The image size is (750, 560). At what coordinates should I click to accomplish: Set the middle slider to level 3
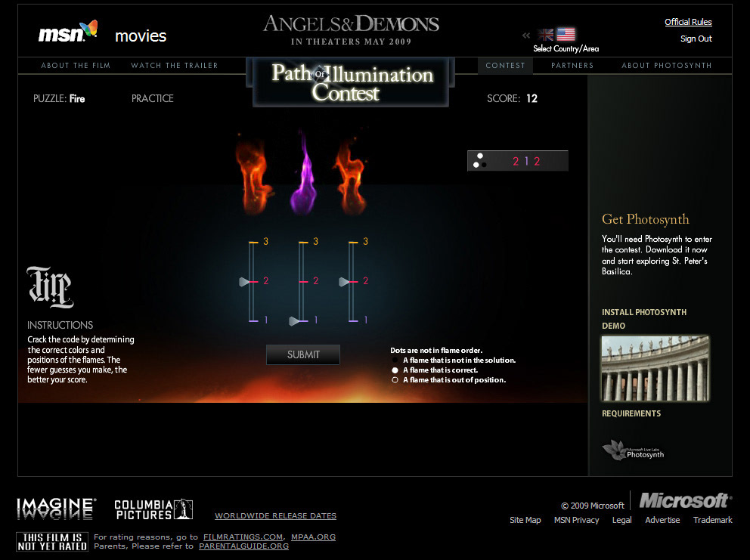[304, 243]
